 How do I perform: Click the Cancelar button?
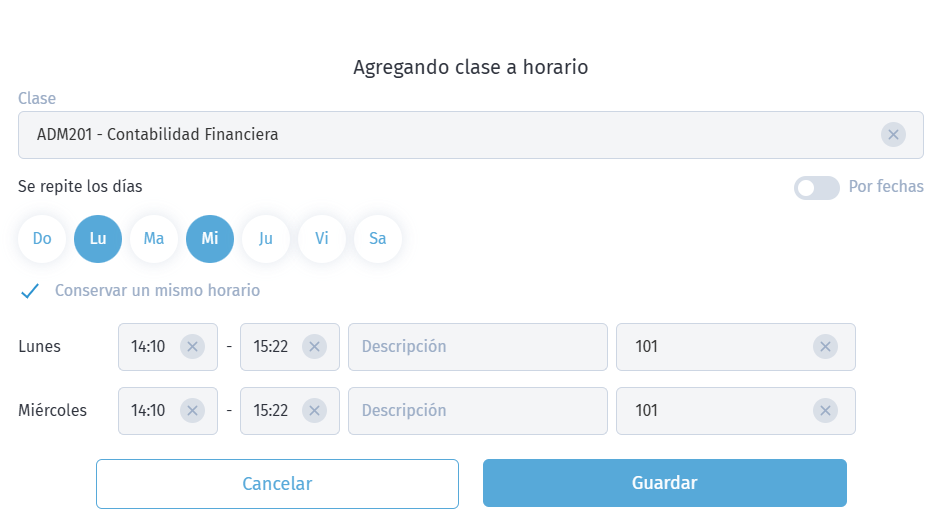[277, 484]
